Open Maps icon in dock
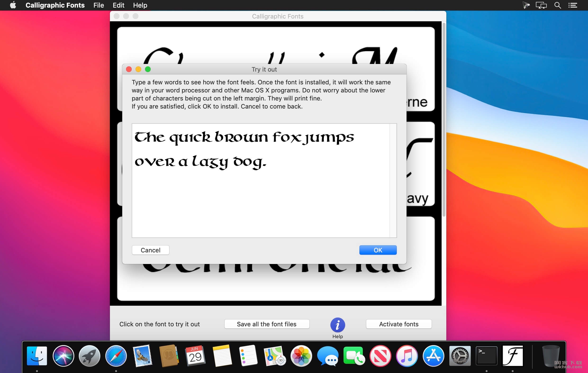588x373 pixels. pos(275,356)
